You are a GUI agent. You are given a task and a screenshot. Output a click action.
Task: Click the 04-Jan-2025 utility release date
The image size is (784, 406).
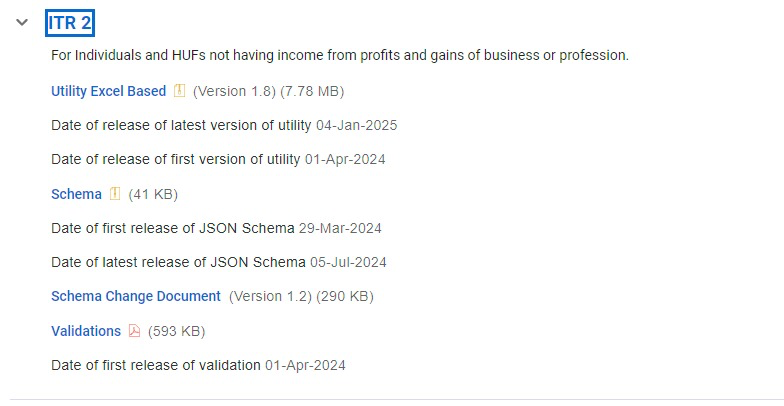point(357,125)
